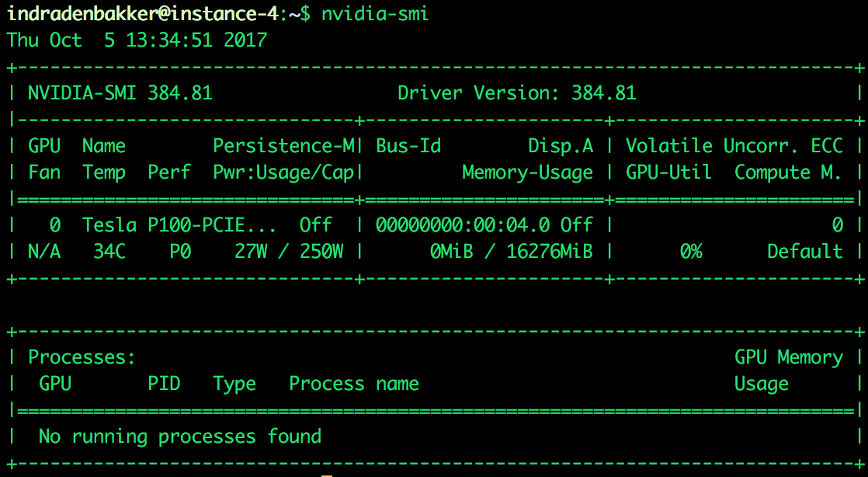The image size is (868, 477).
Task: Select the prompt text 'indradenbakker@instance-4'
Action: (142, 12)
